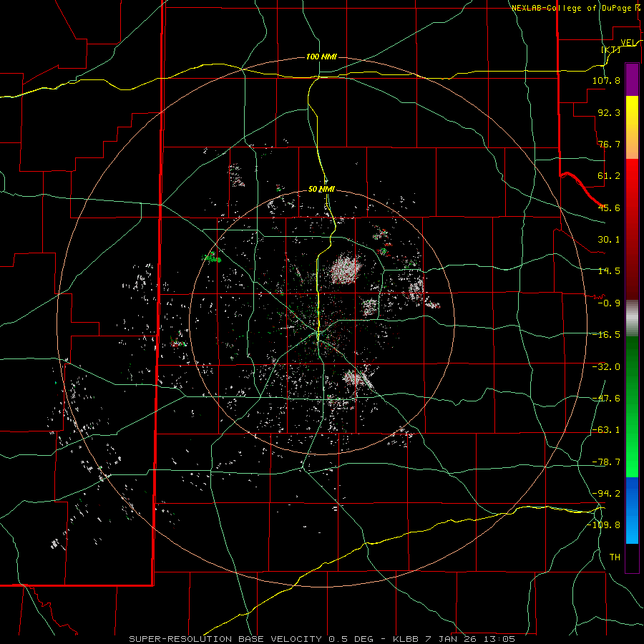Click the [KT] units label

611,49
